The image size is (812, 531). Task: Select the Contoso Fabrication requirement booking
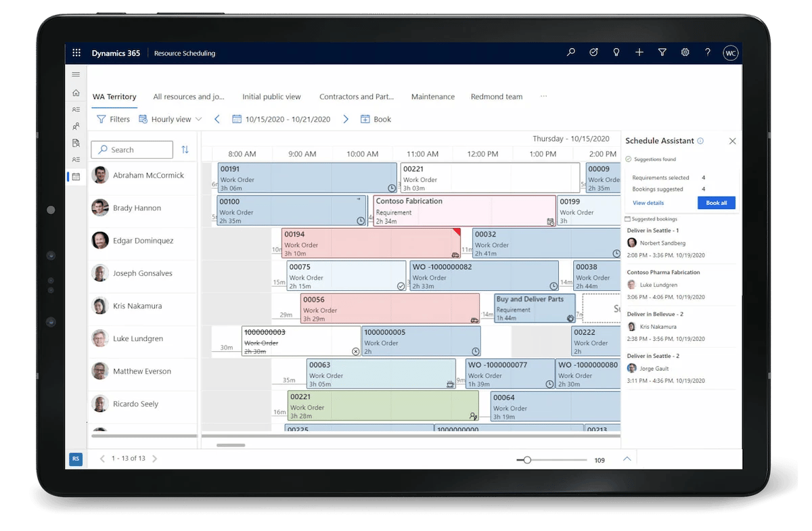464,210
